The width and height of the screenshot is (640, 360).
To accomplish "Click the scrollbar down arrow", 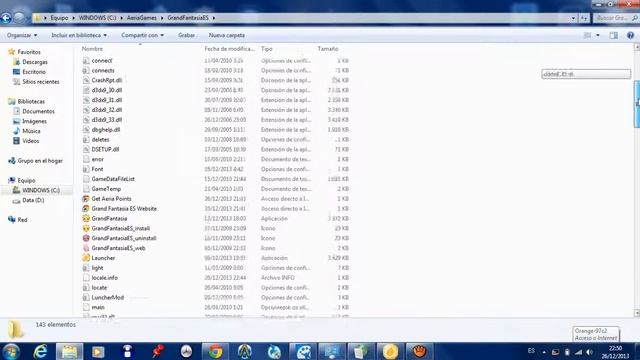I will pos(636,313).
